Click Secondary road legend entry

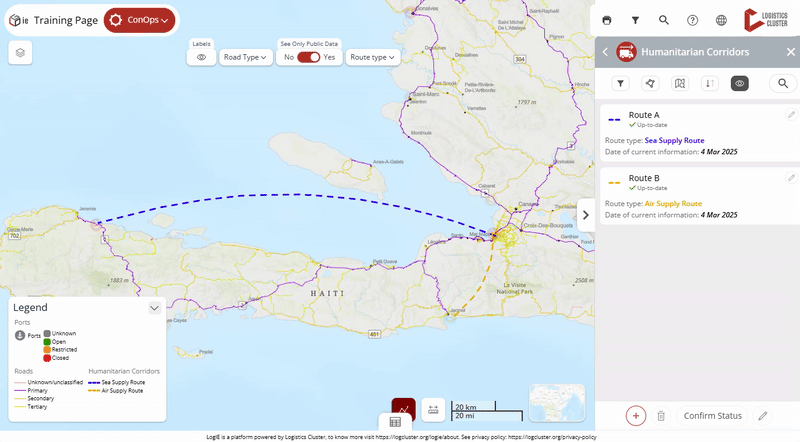tap(34, 399)
